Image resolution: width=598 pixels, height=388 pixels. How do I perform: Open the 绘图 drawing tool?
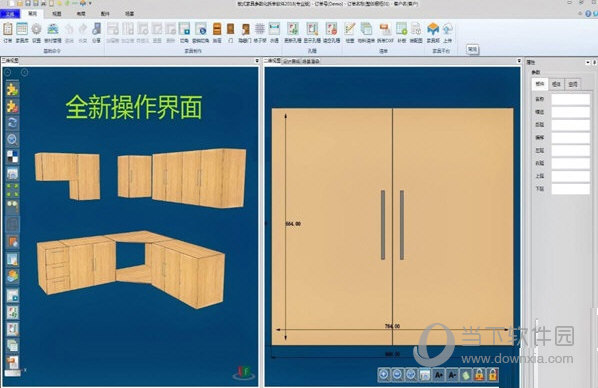pos(350,32)
